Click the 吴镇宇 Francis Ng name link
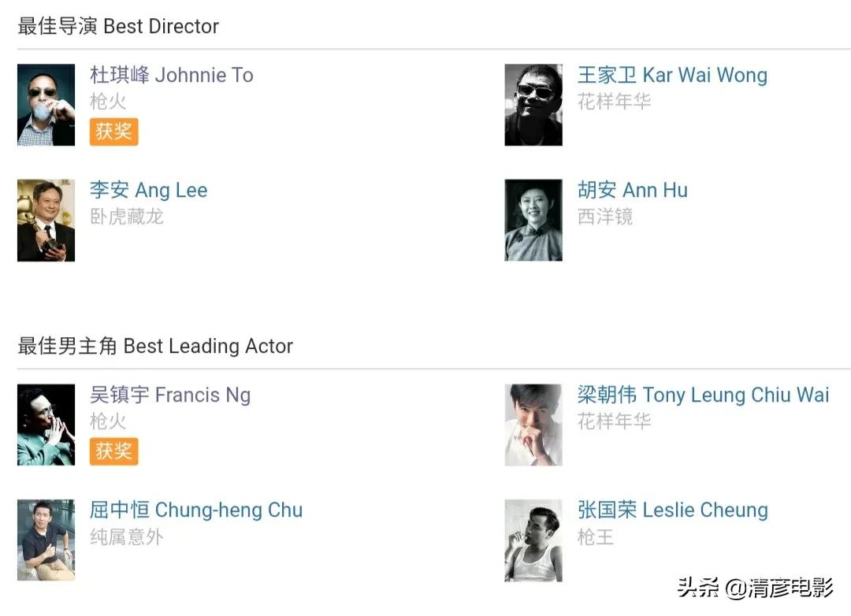This screenshot has height=616, width=851. 170,395
